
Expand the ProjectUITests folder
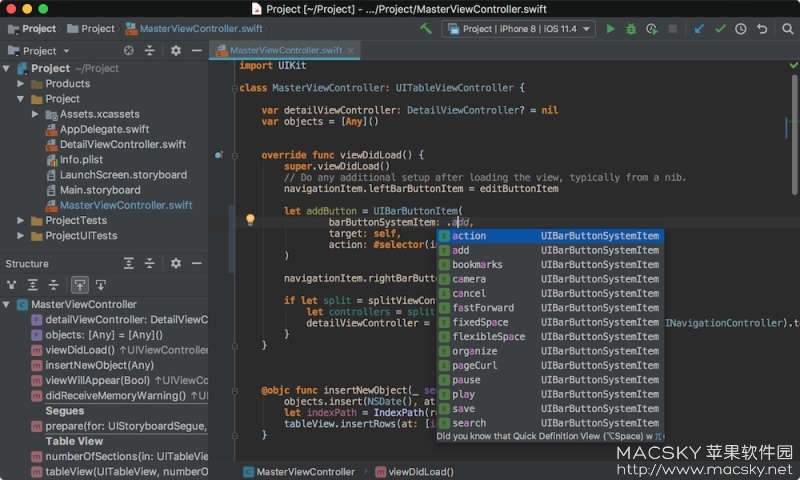20,236
